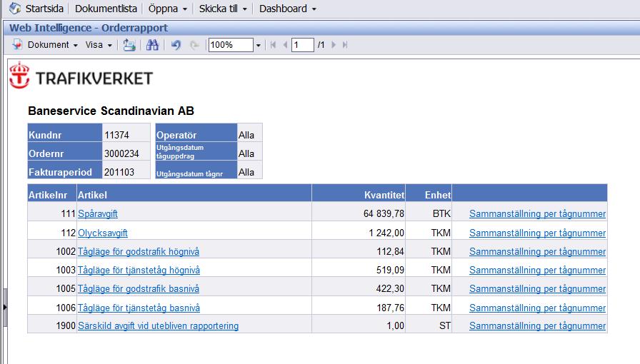640x364 pixels.
Task: Click the quantity value 519,09
Action: point(390,270)
